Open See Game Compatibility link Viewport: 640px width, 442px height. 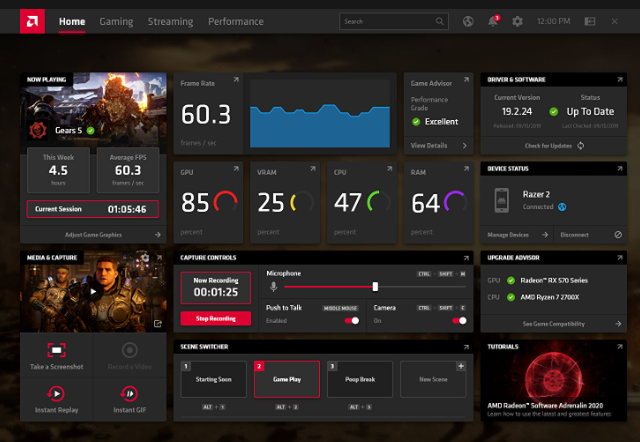tap(556, 324)
